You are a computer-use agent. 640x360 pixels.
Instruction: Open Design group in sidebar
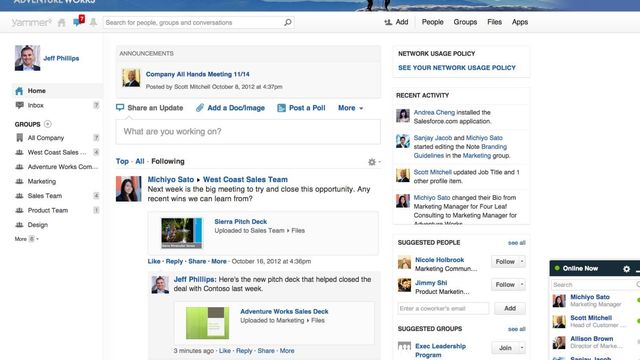pyautogui.click(x=38, y=225)
